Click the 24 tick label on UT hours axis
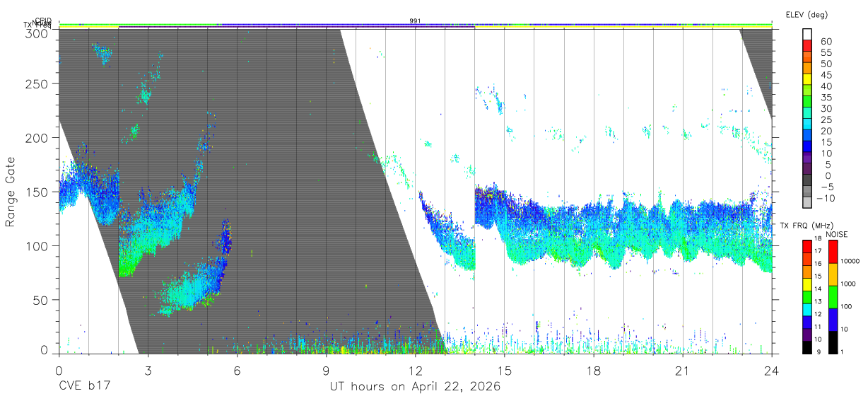868x401 pixels. [771, 371]
